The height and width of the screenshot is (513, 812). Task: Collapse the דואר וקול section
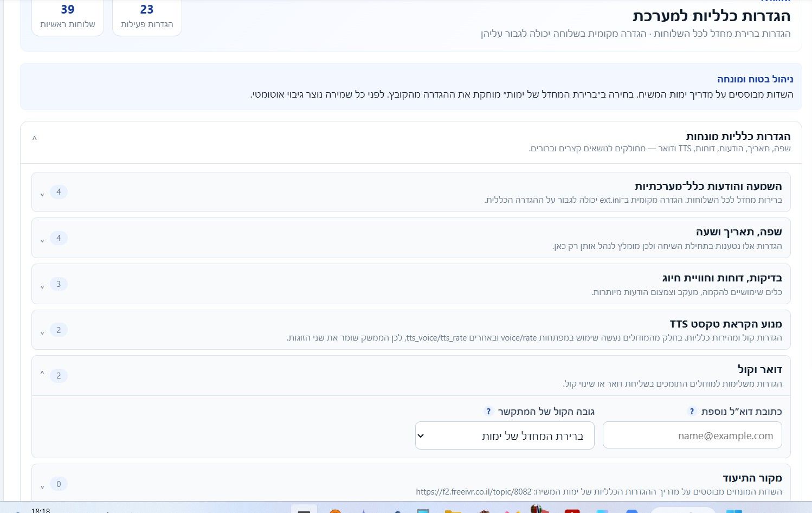pyautogui.click(x=411, y=376)
